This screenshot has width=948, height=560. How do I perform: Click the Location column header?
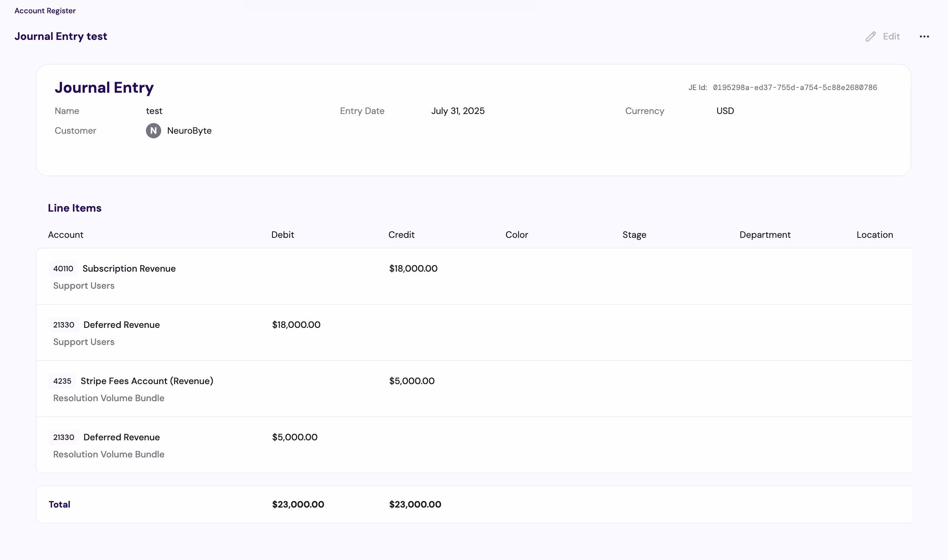(x=874, y=235)
